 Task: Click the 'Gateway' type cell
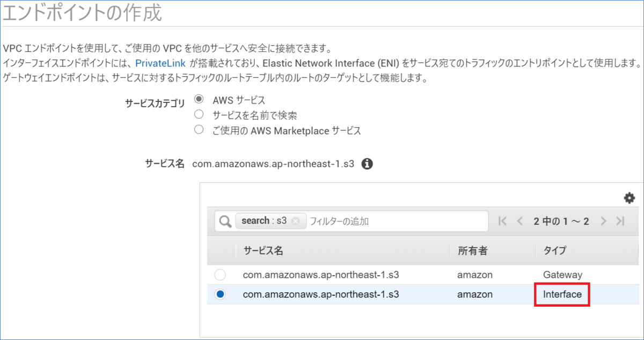pyautogui.click(x=562, y=275)
